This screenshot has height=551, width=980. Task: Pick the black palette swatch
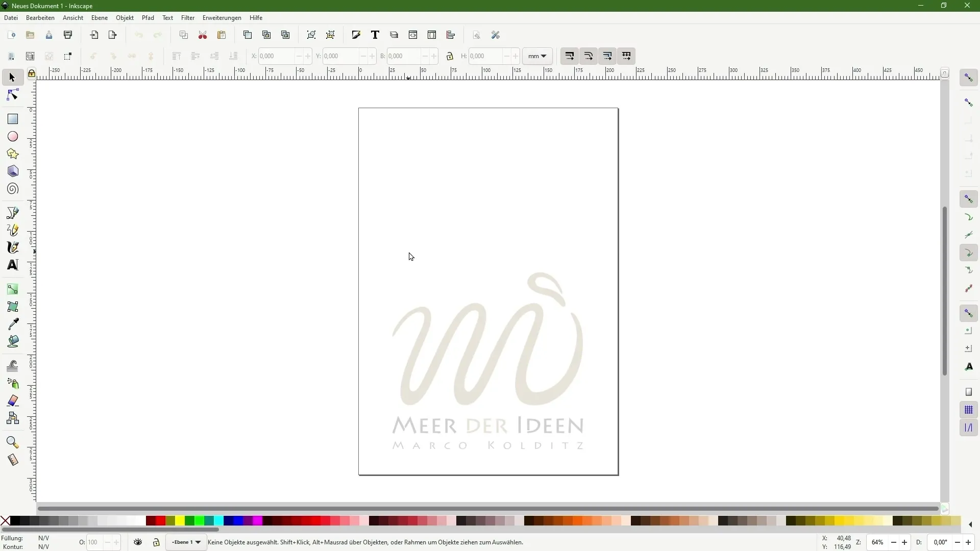pyautogui.click(x=15, y=521)
